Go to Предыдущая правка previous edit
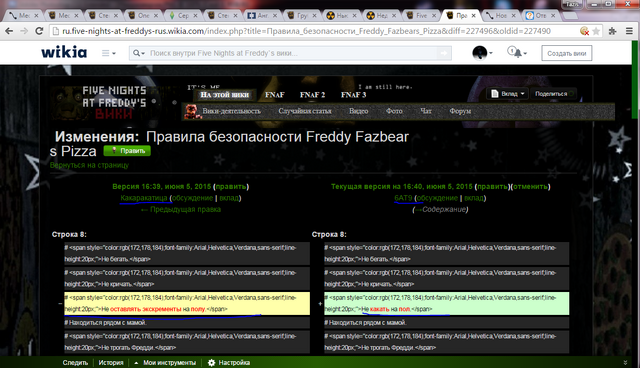The width and height of the screenshot is (640, 368). 181,209
